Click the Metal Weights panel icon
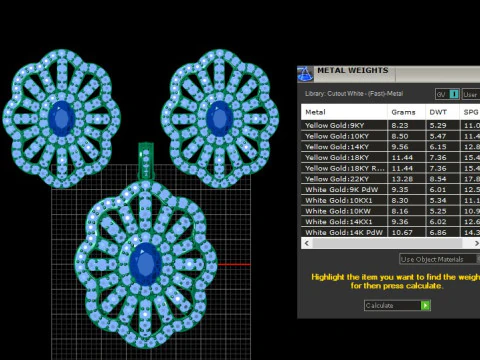480x360 pixels. click(305, 74)
